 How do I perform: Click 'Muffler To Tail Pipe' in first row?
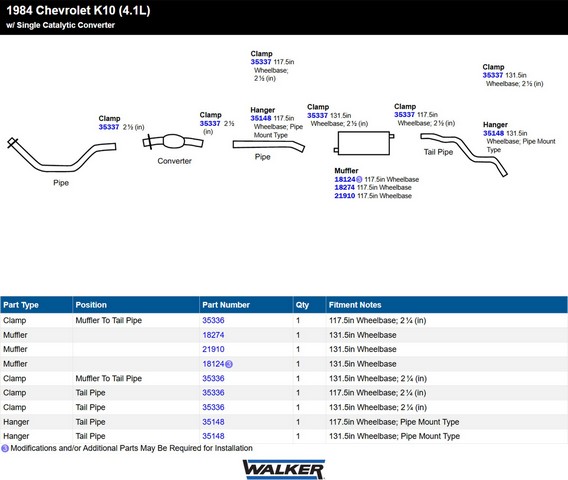pyautogui.click(x=109, y=321)
